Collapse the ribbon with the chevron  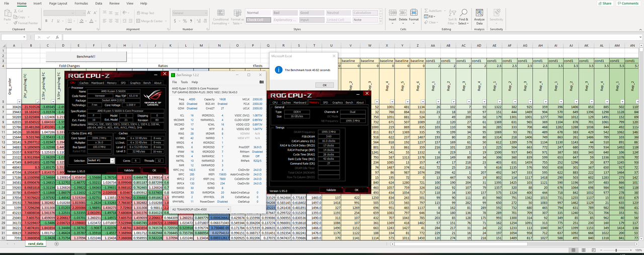click(639, 29)
